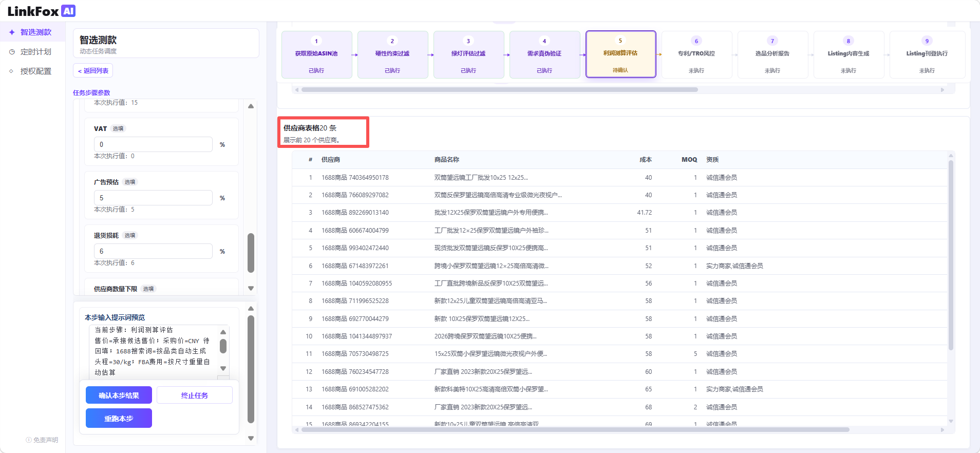Click the 返回列表 back button

(x=93, y=71)
